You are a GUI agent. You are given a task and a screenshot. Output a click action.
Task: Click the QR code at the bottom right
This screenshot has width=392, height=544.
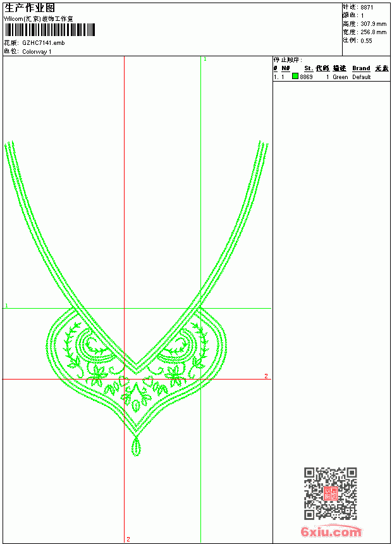click(x=330, y=493)
